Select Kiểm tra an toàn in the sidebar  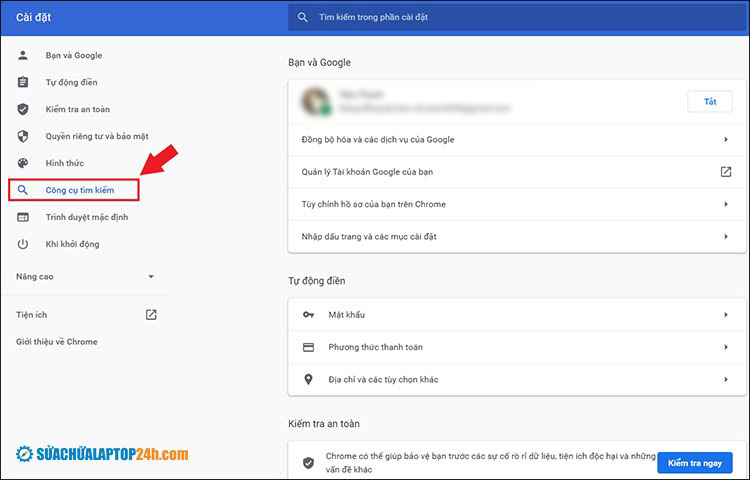coord(77,109)
